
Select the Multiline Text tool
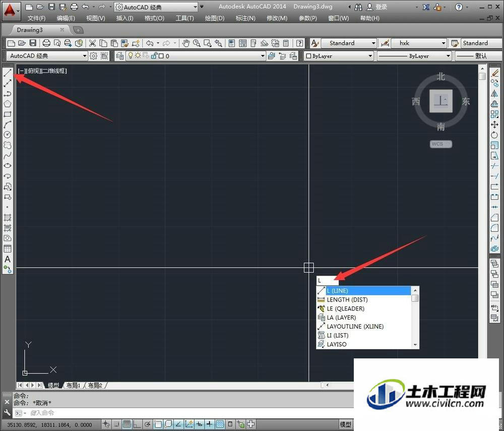click(x=8, y=259)
